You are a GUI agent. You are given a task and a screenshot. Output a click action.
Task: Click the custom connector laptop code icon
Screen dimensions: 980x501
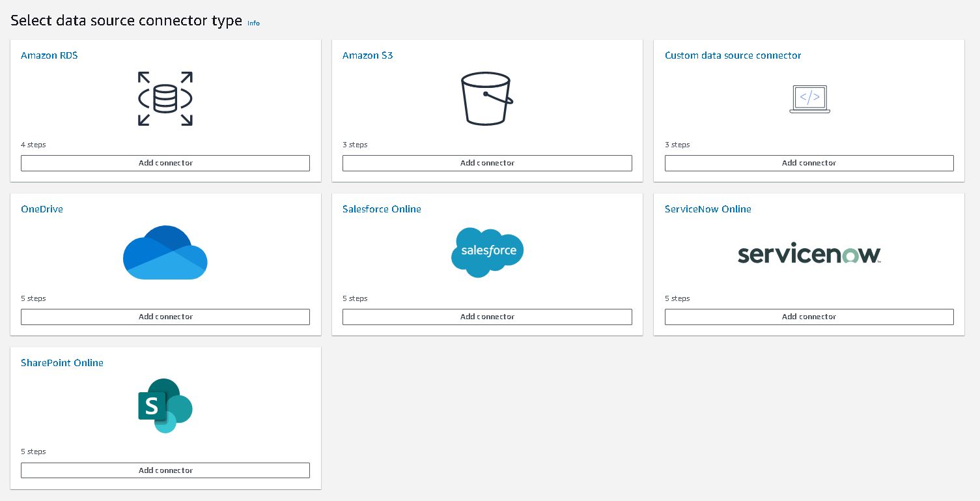click(809, 99)
